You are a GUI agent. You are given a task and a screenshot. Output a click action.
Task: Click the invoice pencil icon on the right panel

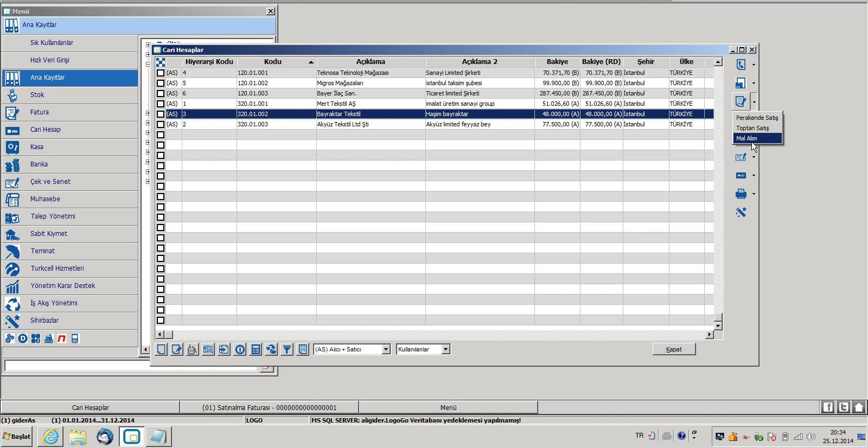[741, 101]
